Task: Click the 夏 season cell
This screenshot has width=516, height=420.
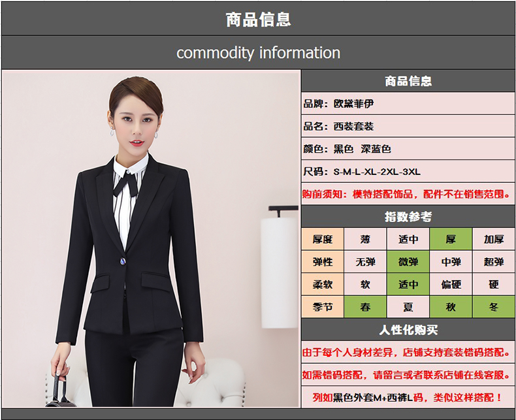Action: (408, 307)
